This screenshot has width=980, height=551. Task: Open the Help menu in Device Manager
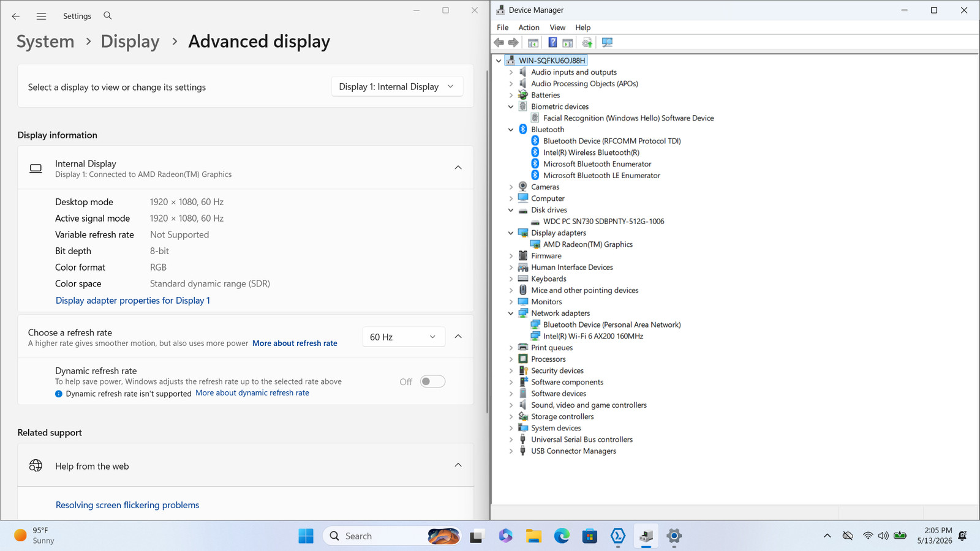pos(582,28)
